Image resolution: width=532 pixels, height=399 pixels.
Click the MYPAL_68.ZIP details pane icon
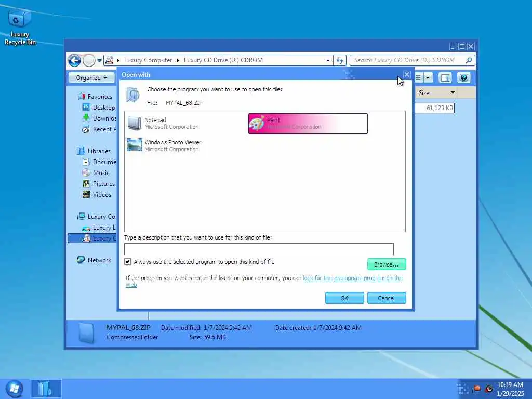[86, 333]
